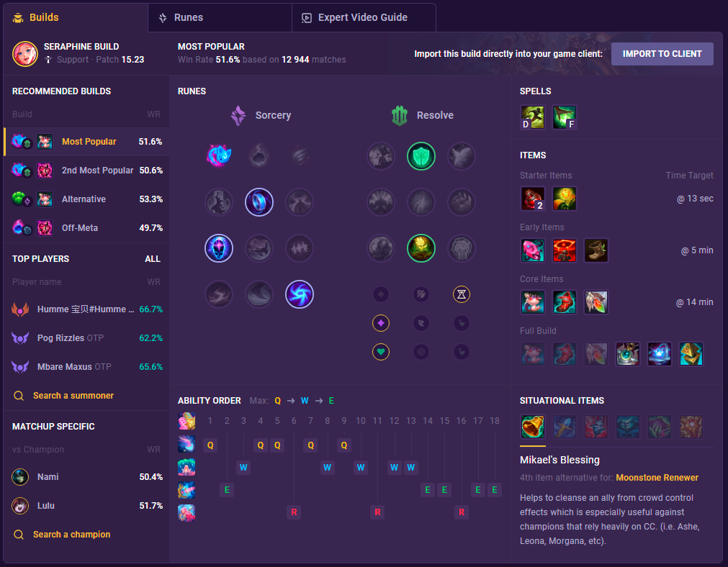The width and height of the screenshot is (728, 567).
Task: Click the Mikael's Blessing situational item icon
Action: [x=532, y=427]
